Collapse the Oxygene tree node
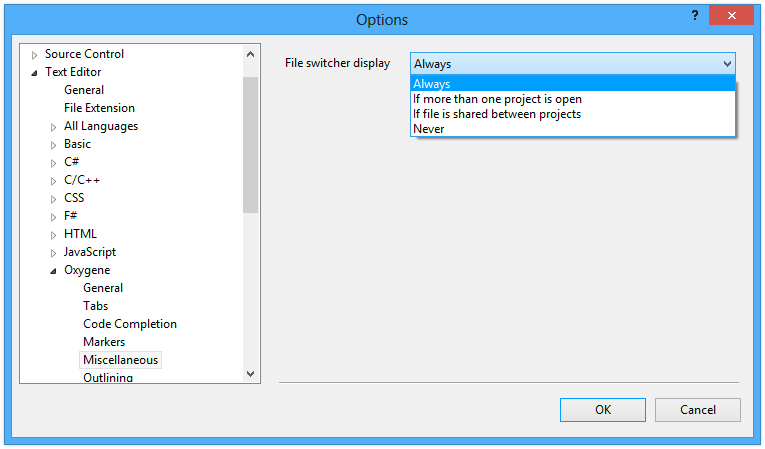Screen dimensions: 765x449 pos(54,271)
